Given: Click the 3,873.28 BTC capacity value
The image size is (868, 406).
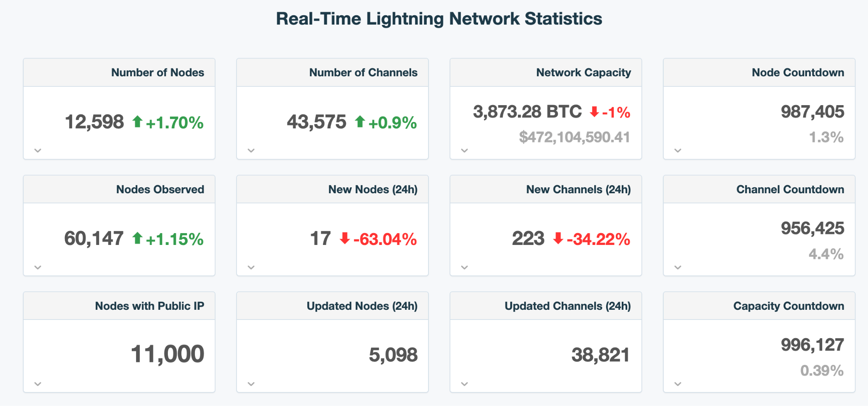Looking at the screenshot, I should point(527,112).
